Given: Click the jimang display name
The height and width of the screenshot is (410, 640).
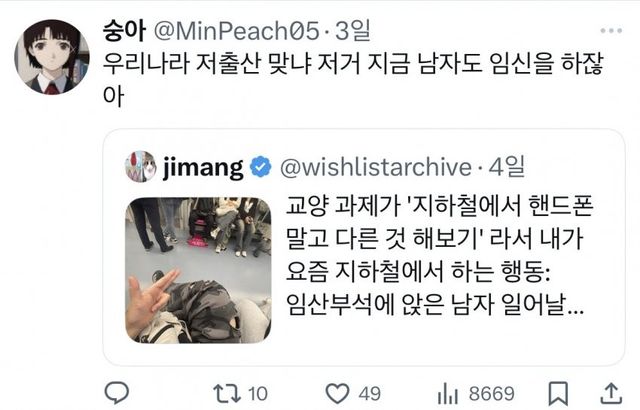Looking at the screenshot, I should tap(203, 168).
